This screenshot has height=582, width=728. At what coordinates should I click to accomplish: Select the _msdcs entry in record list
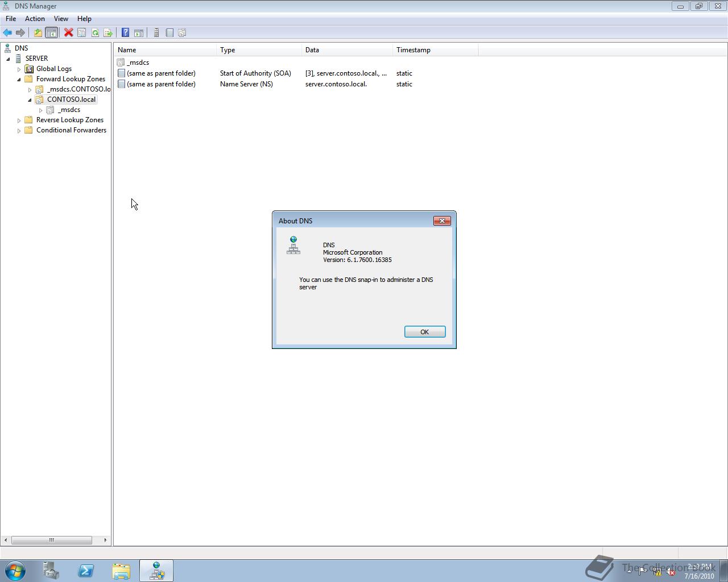(x=133, y=63)
